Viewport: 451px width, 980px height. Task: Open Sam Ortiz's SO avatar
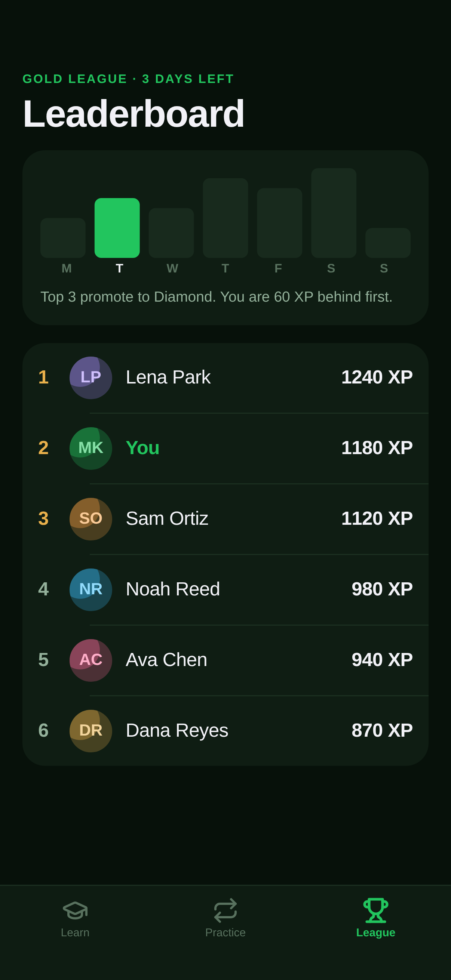90,519
